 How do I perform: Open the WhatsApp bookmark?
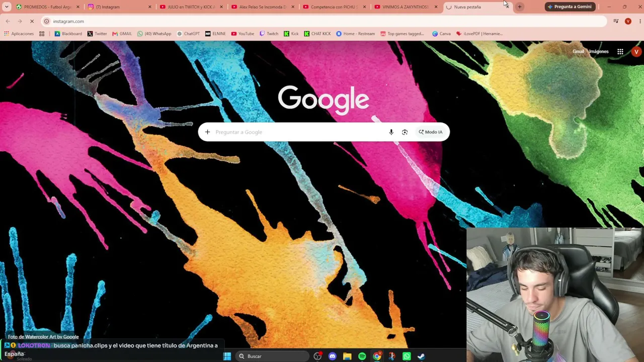point(154,34)
